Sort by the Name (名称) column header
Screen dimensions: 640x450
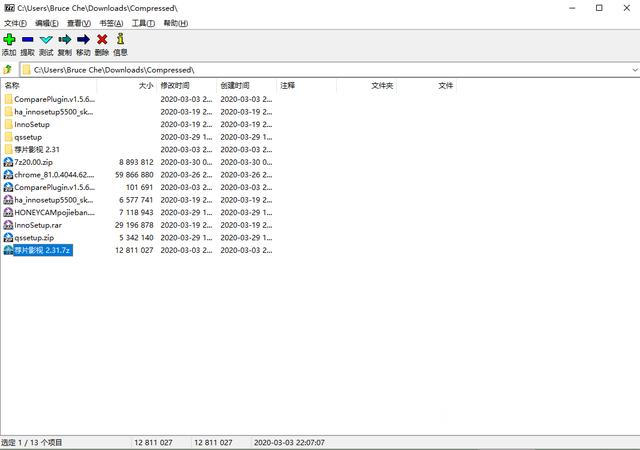point(12,86)
